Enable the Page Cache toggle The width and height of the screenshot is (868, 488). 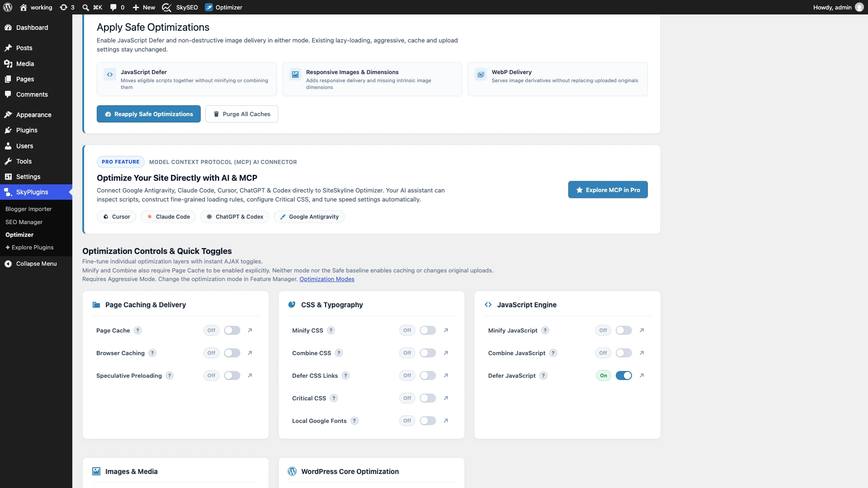[232, 330]
